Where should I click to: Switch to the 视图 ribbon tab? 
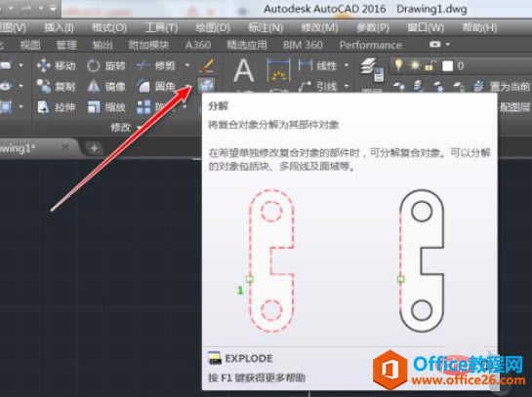point(30,45)
